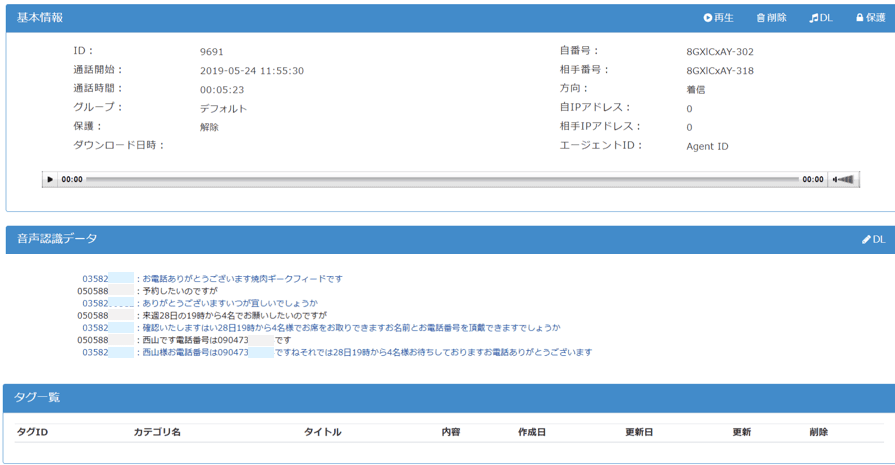
Task: Click the 更新日 column header
Action: (639, 432)
